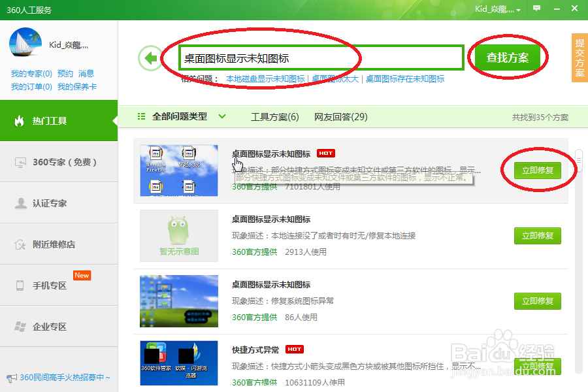588x392 pixels.
Task: Click the result title with 86人使用
Action: point(271,285)
